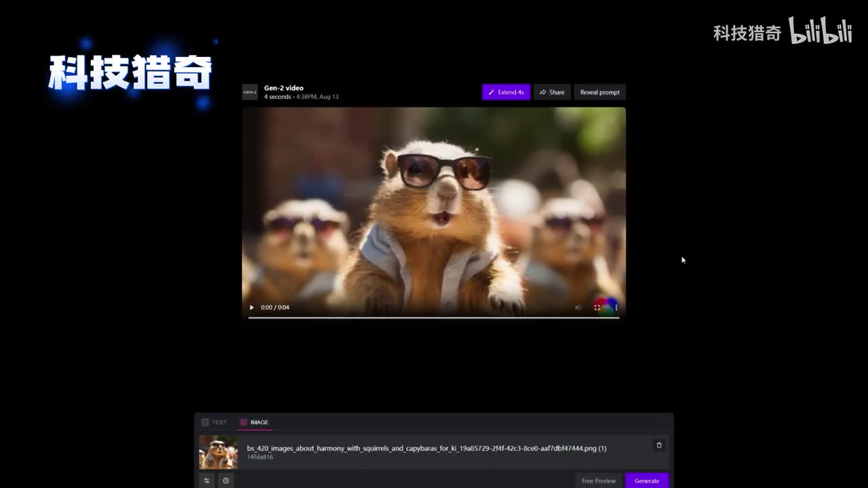Click the uploaded squirrel image thumbnail
The height and width of the screenshot is (488, 868).
click(218, 452)
